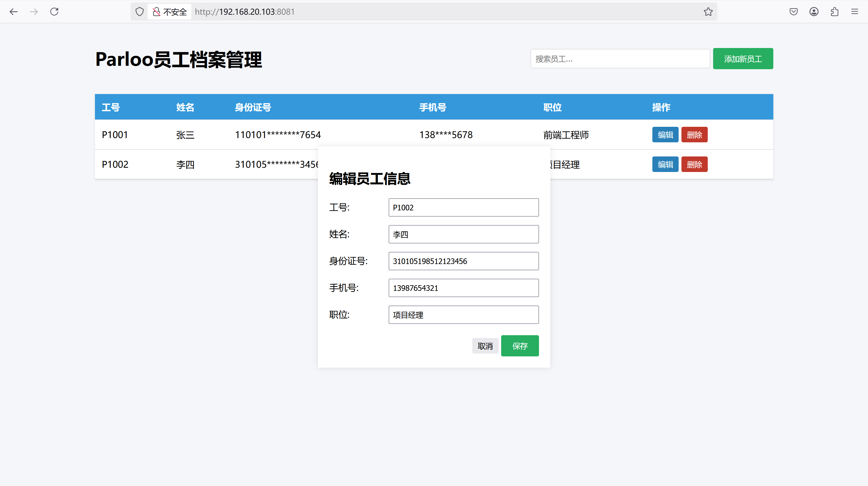The width and height of the screenshot is (868, 486).
Task: Open the browser hamburger menu
Action: [x=854, y=12]
